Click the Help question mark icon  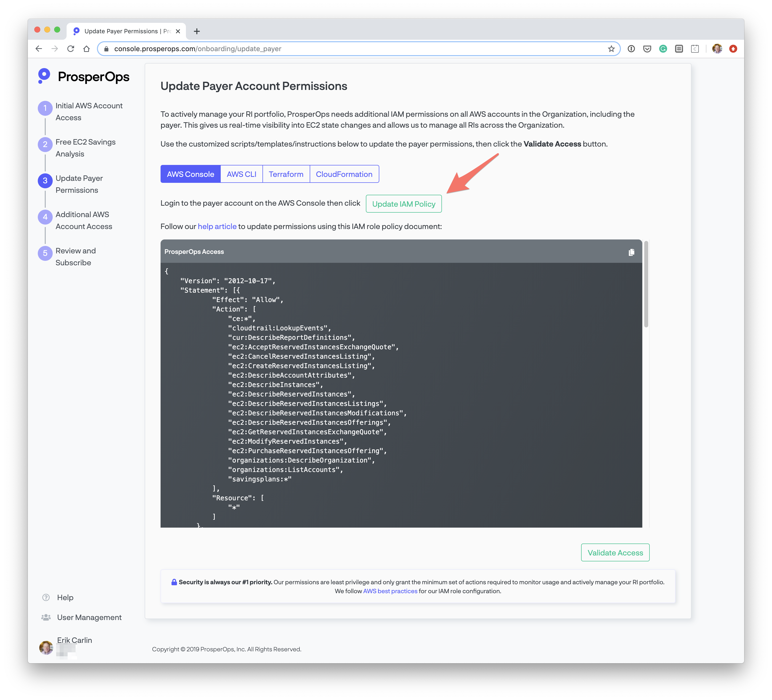click(x=46, y=597)
